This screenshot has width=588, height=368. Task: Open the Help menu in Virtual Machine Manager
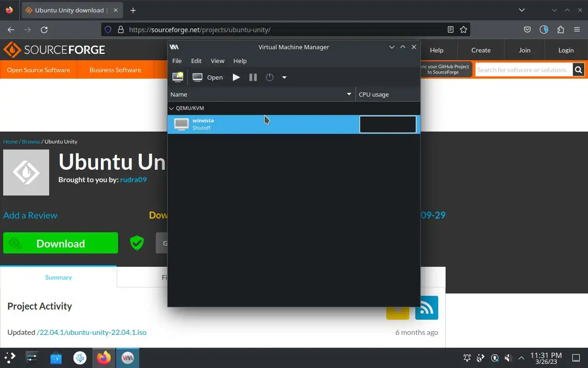pos(240,61)
